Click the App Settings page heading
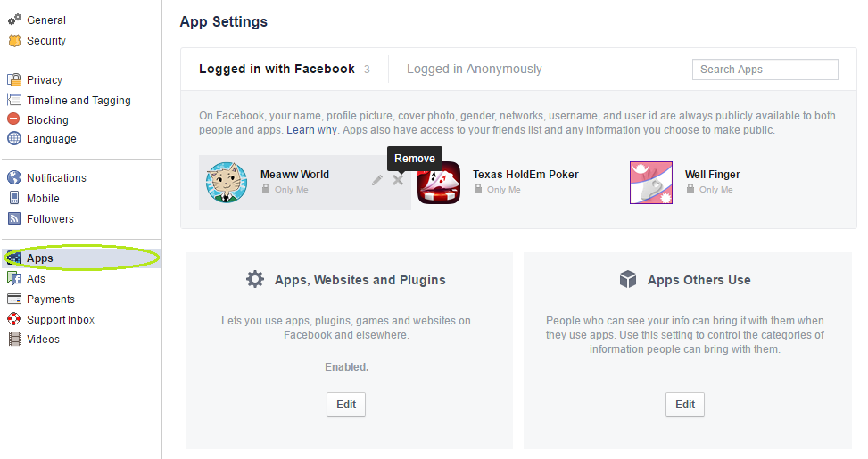868x459 pixels. (224, 21)
